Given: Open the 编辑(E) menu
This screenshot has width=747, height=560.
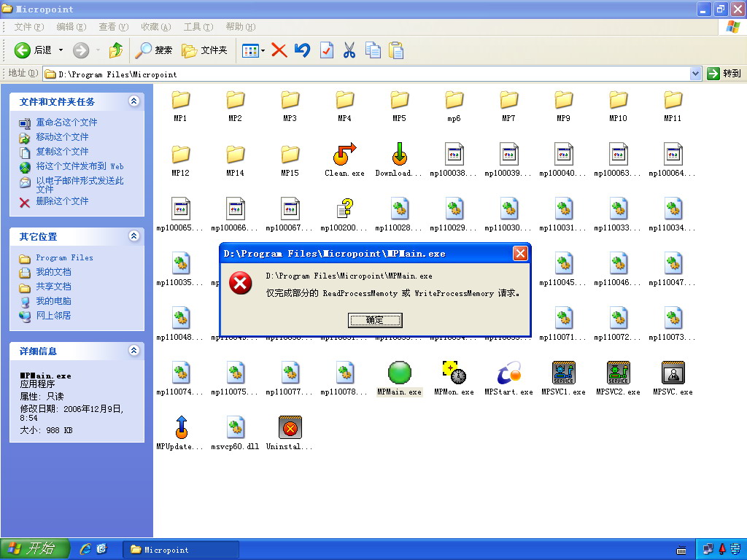Looking at the screenshot, I should coord(71,27).
